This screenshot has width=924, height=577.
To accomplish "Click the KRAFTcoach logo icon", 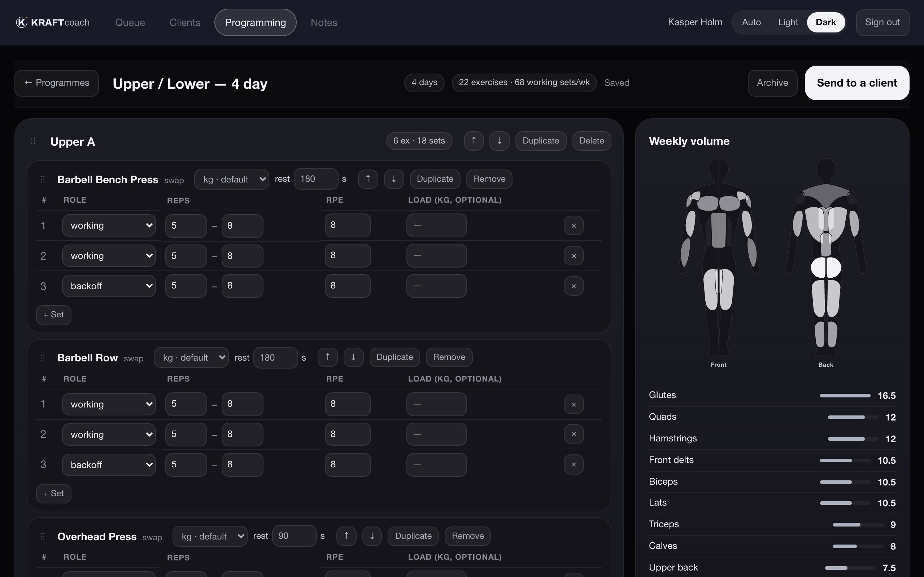I will point(22,22).
